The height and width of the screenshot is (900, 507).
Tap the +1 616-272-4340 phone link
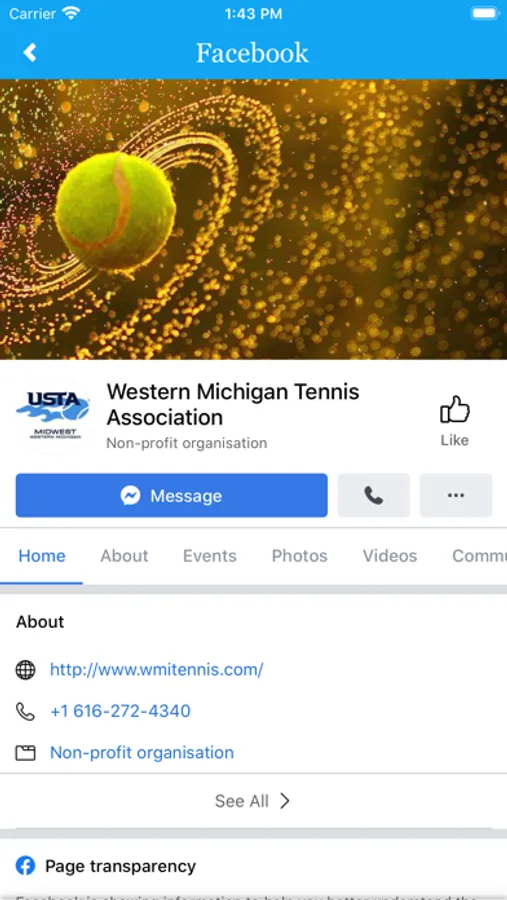point(121,712)
